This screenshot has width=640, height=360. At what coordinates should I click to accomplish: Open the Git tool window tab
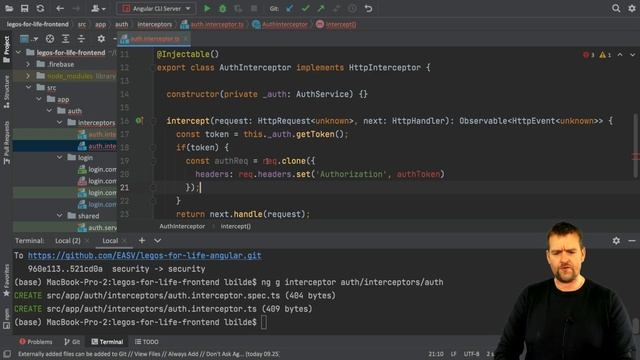[72, 342]
